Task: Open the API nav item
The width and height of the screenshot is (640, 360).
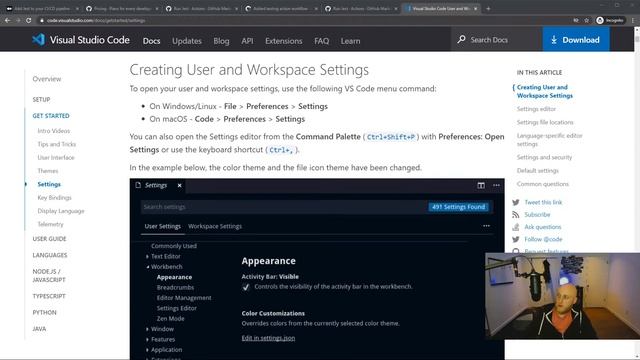Action: point(247,41)
